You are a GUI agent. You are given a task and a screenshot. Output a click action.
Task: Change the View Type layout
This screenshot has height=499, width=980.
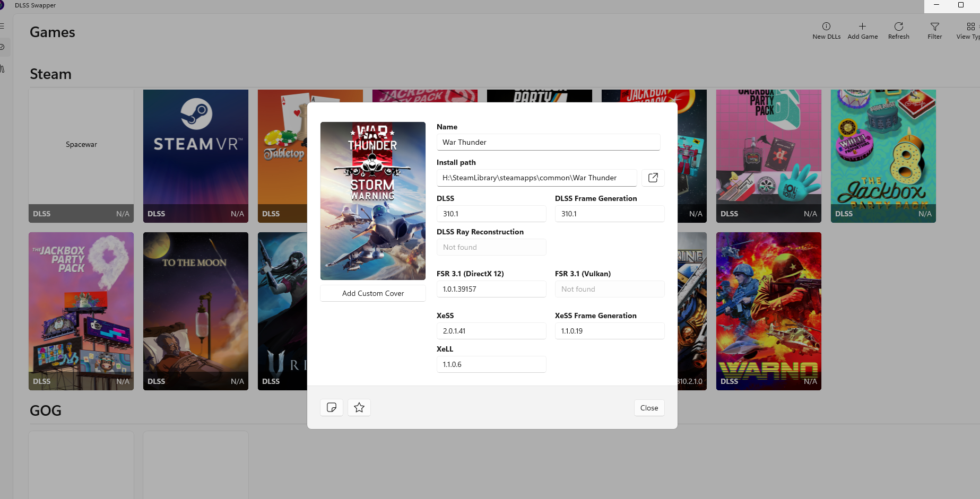coord(969,31)
